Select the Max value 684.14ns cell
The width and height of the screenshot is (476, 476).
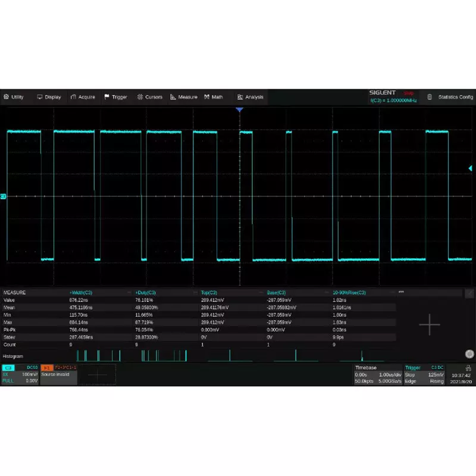pyautogui.click(x=79, y=322)
